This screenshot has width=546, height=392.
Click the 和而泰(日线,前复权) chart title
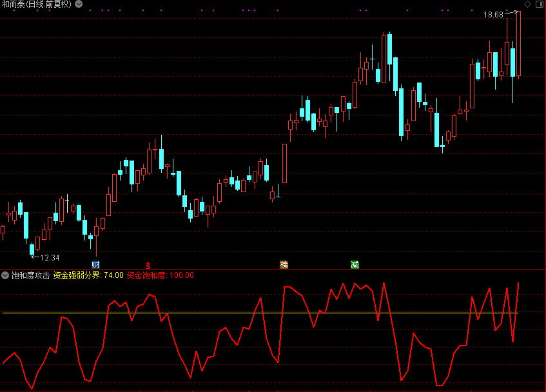(x=37, y=4)
